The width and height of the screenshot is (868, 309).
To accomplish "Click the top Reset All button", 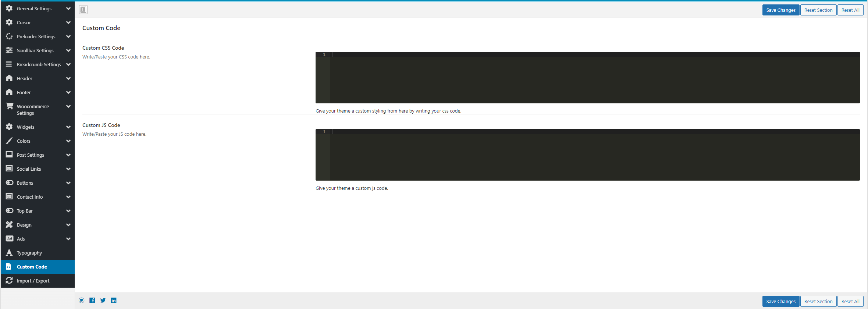I will pos(850,10).
